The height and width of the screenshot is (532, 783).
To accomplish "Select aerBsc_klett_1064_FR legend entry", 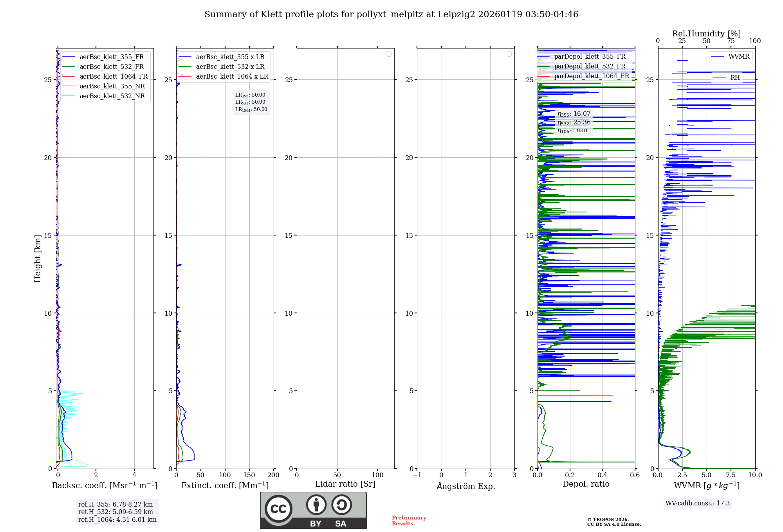I will click(113, 76).
